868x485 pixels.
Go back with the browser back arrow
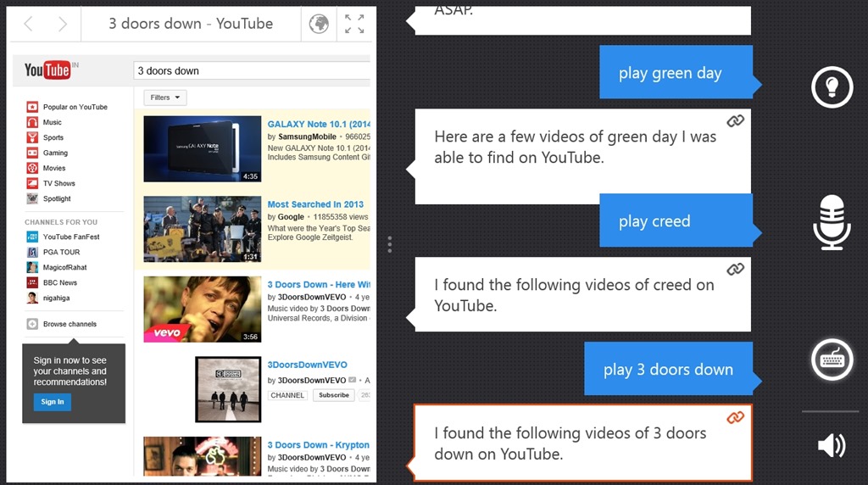(x=29, y=24)
